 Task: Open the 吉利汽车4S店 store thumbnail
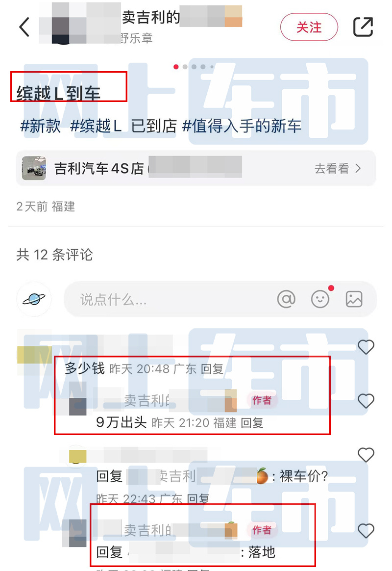tap(34, 168)
